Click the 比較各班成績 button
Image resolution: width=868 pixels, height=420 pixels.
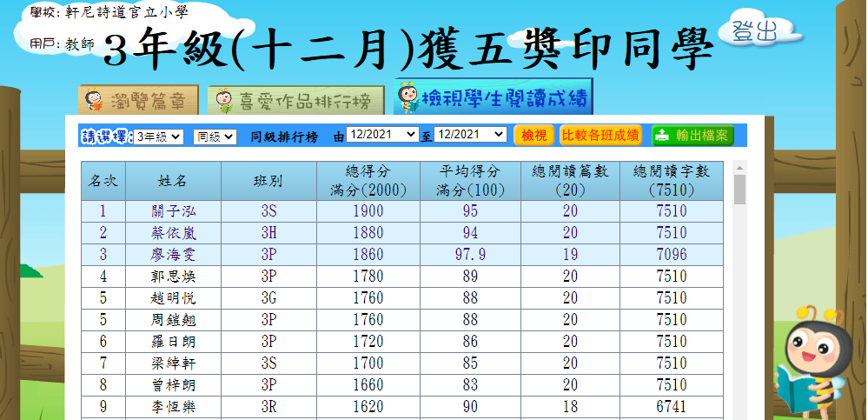(600, 135)
